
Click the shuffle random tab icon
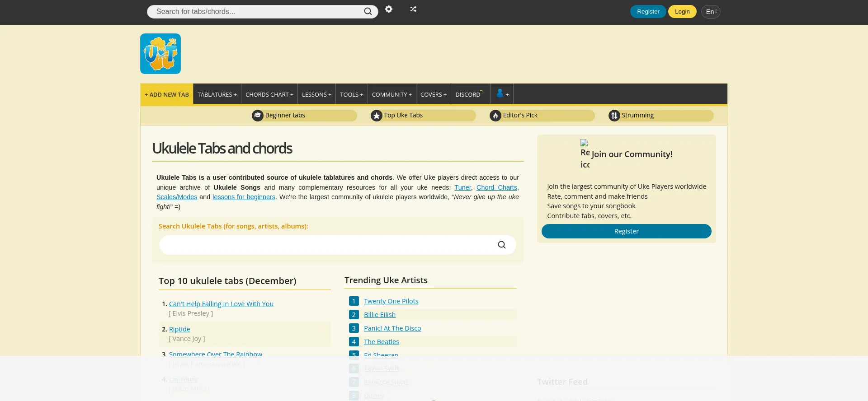point(413,9)
